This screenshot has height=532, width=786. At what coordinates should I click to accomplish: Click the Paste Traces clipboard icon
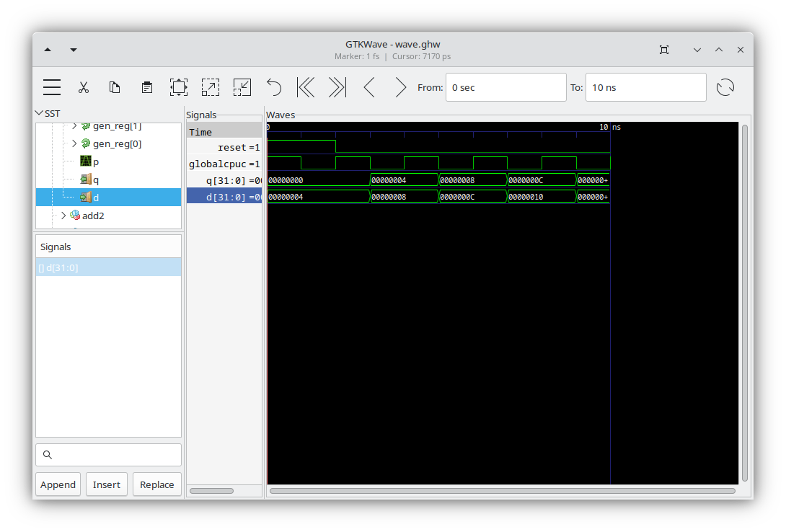pos(146,87)
